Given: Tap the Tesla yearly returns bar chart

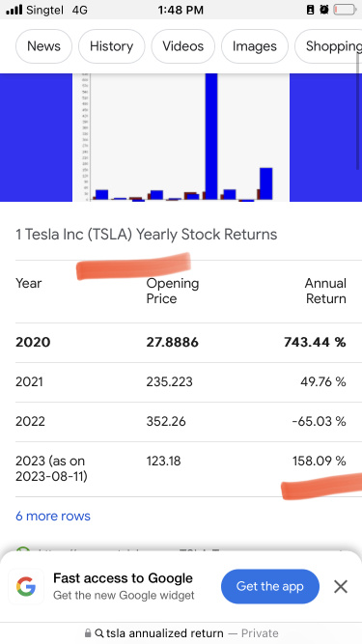Looking at the screenshot, I should tap(181, 137).
